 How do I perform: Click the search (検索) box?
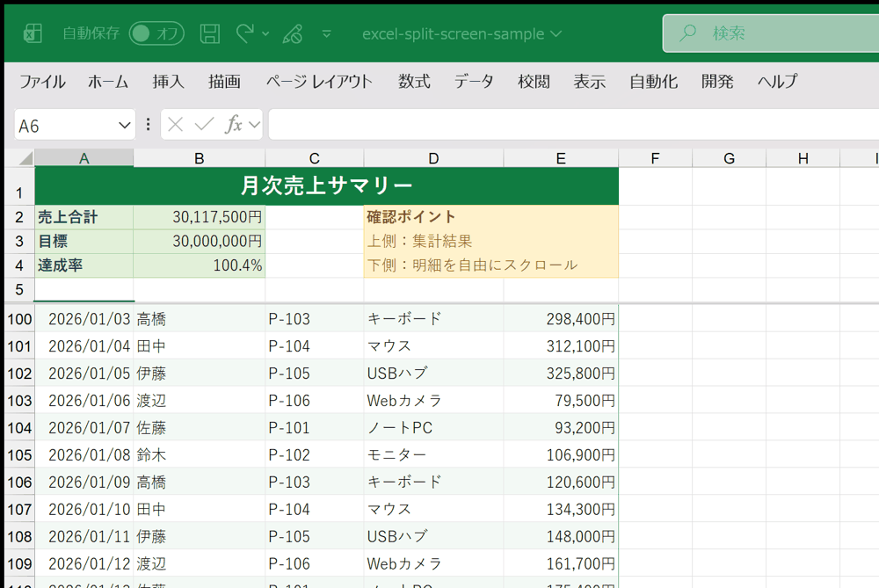coord(771,33)
